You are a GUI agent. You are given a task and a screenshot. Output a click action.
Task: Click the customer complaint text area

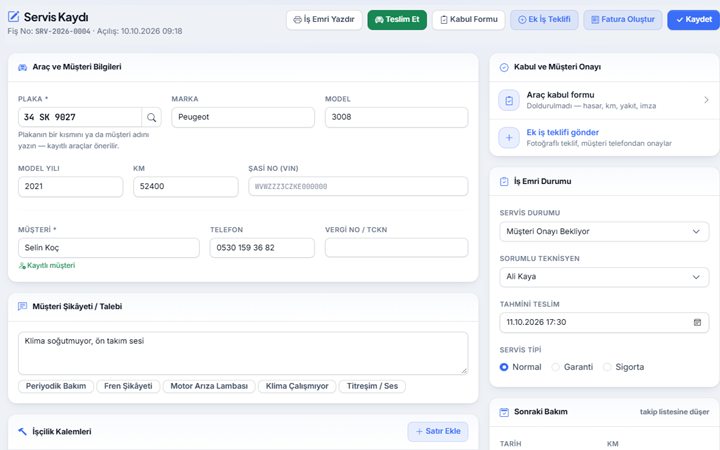pos(243,354)
